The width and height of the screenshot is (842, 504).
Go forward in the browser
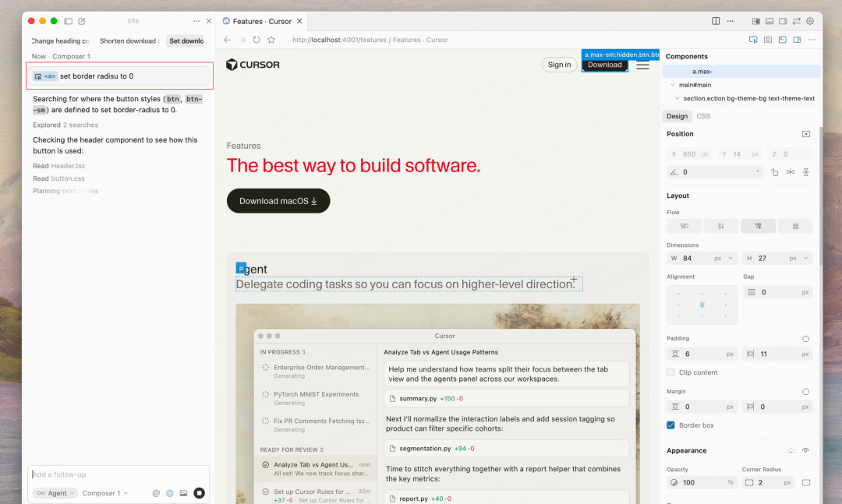click(242, 40)
